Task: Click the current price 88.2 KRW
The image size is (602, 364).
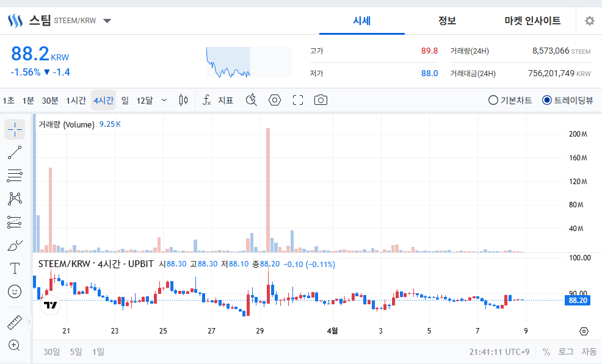Action: point(40,54)
